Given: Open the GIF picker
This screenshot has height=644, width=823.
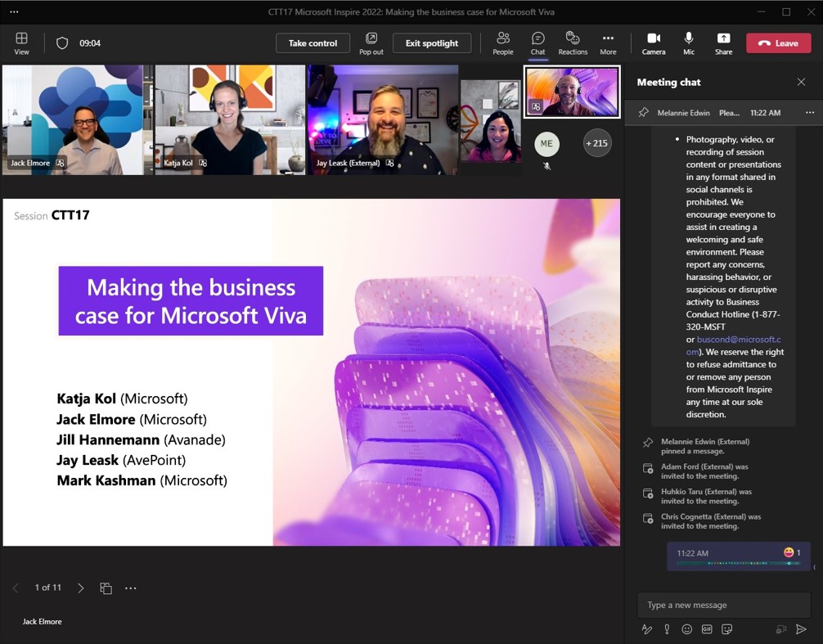Looking at the screenshot, I should 707,628.
